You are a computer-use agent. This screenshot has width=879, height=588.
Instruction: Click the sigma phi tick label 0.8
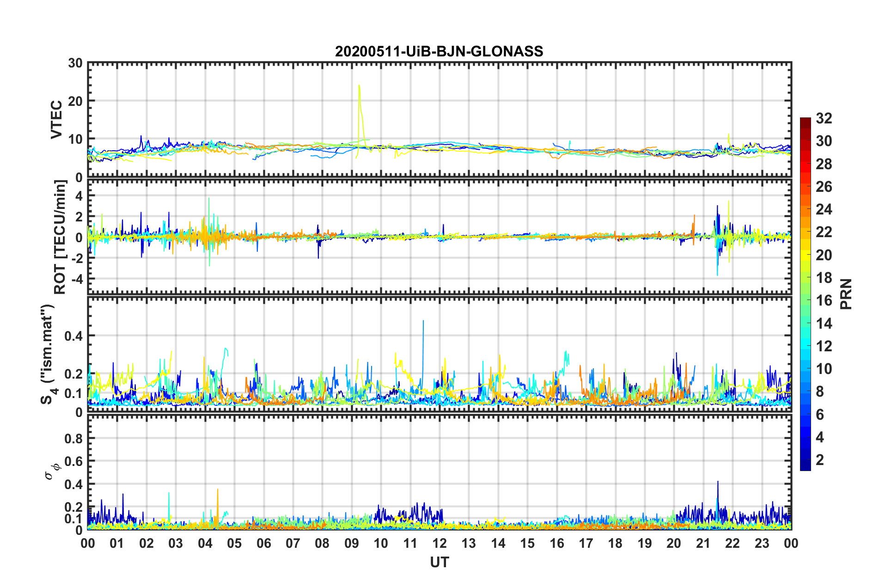pos(73,438)
